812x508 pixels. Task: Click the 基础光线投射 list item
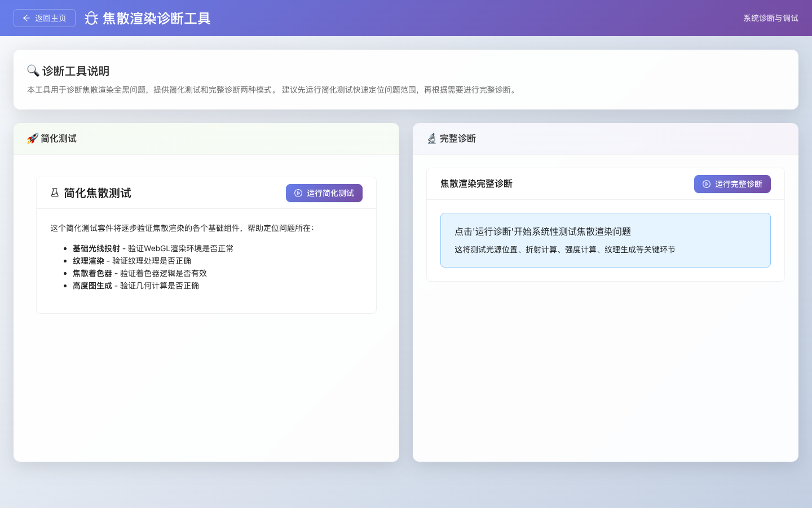(153, 248)
